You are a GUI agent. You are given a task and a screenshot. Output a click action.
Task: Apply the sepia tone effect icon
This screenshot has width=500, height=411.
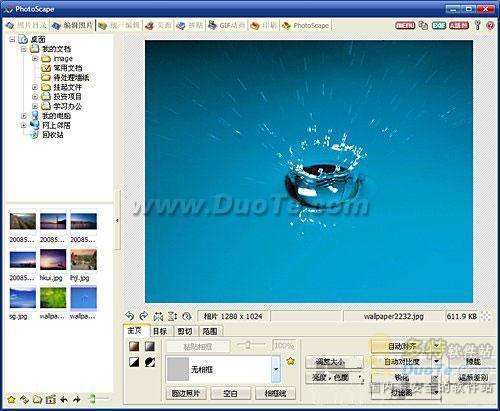134,347
